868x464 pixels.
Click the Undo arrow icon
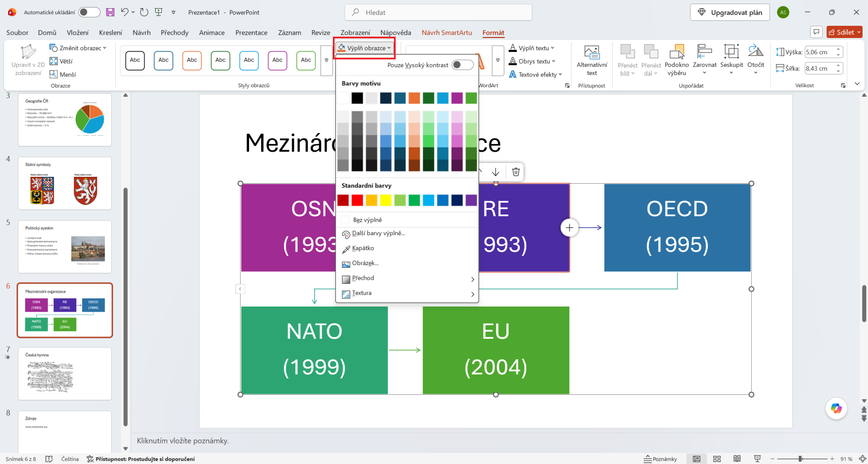[x=125, y=12]
